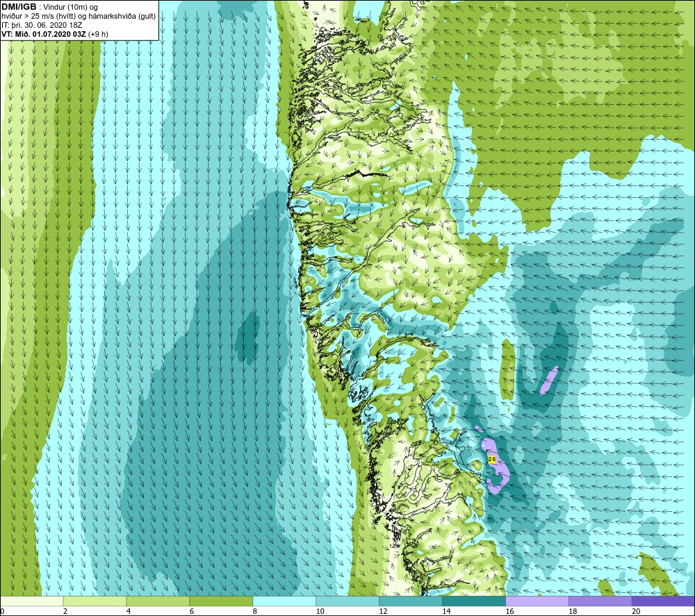Select the 14–16 m/s dark teal swatch
Image resolution: width=695 pixels, height=616 pixels.
[474, 601]
